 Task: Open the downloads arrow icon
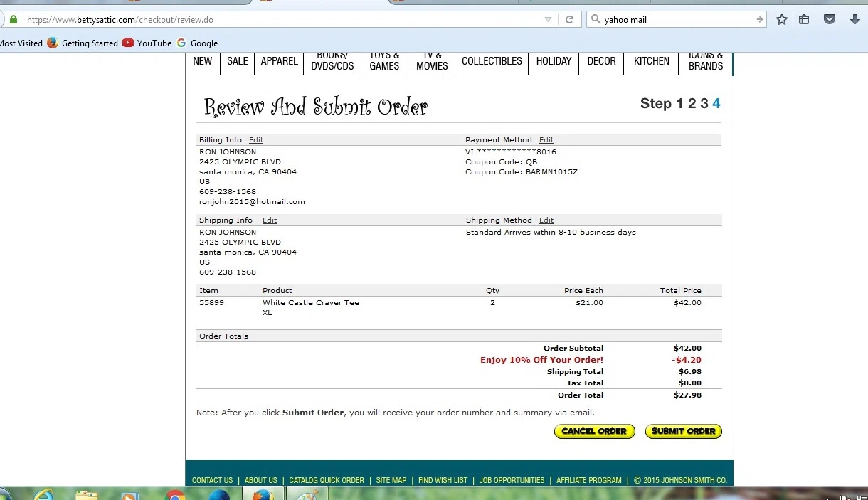(855, 20)
